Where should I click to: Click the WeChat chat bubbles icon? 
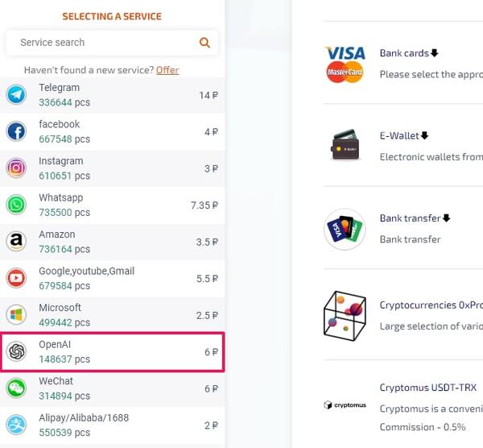pos(16,388)
